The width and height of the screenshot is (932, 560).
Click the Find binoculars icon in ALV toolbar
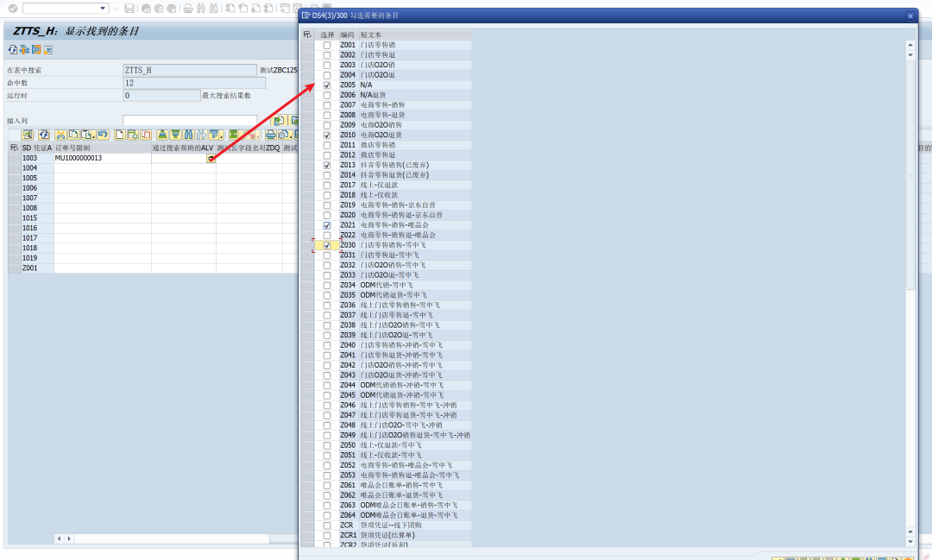point(188,135)
